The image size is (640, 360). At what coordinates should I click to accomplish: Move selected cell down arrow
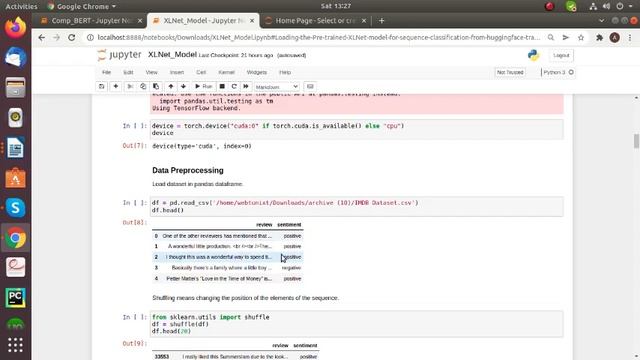pyautogui.click(x=183, y=87)
